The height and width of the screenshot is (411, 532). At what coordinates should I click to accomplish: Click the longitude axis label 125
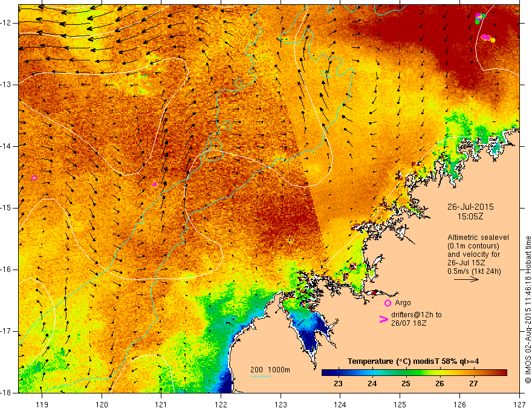400,404
